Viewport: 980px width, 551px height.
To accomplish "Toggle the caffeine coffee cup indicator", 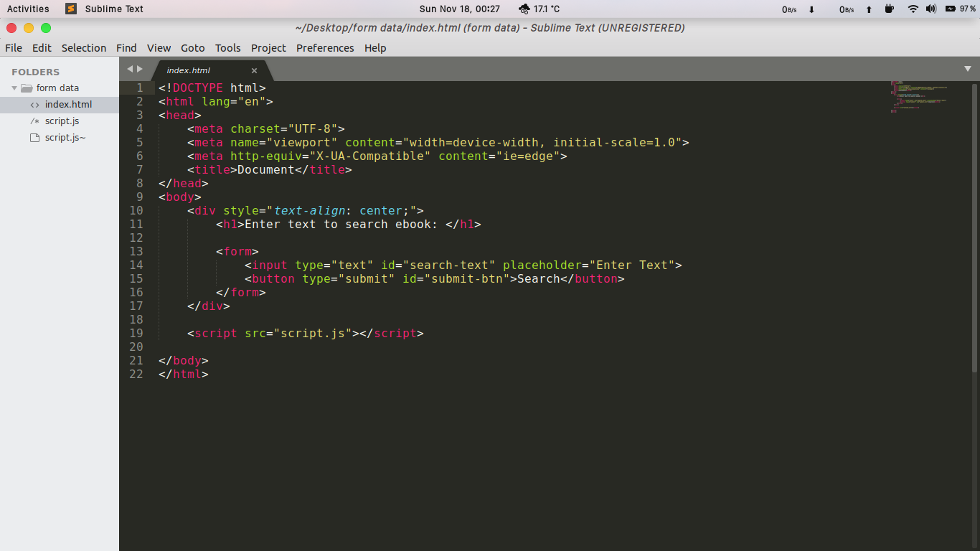I will click(890, 9).
